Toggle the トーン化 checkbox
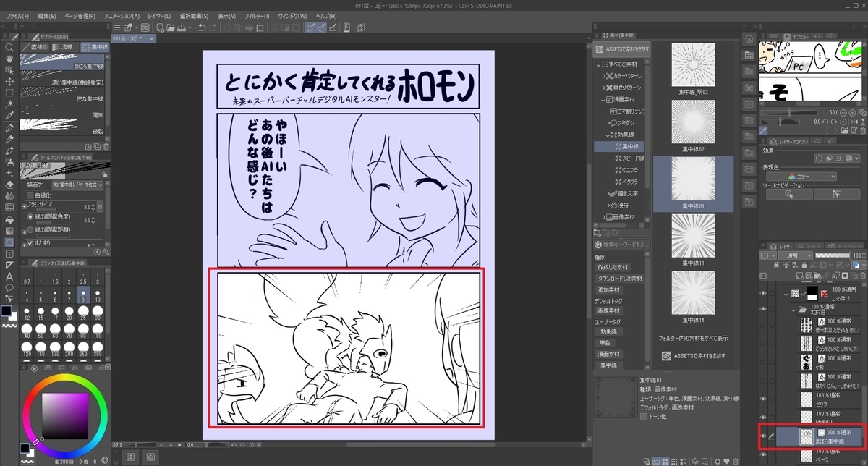This screenshot has width=868, height=466. 644,417
